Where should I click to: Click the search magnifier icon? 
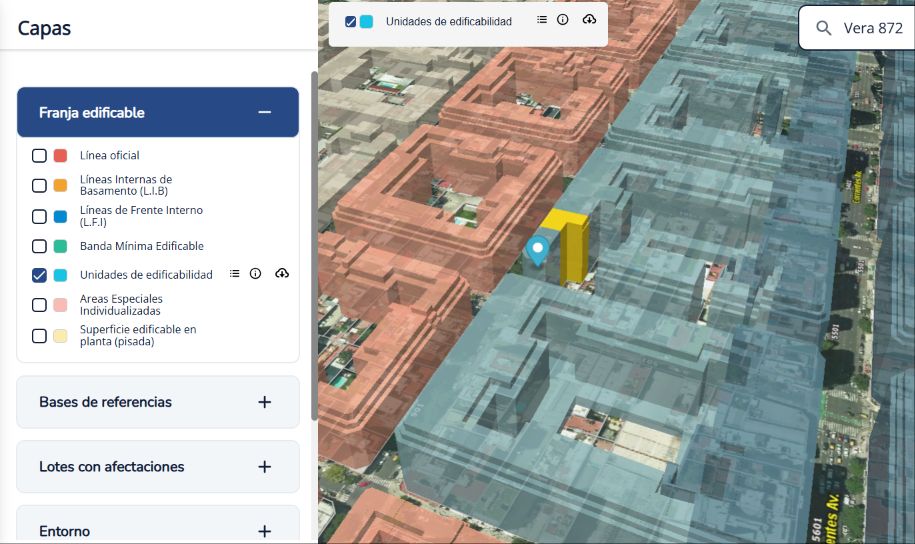(x=823, y=28)
